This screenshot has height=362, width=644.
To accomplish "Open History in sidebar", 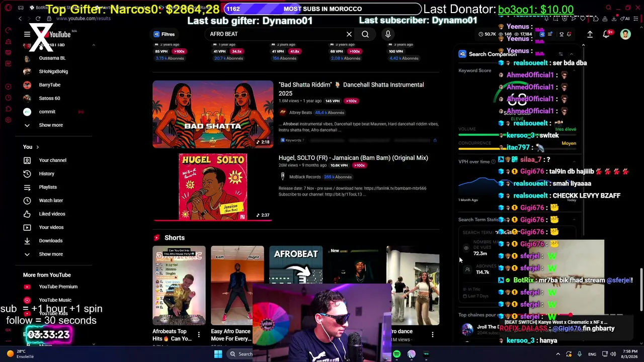I will 47,174.
